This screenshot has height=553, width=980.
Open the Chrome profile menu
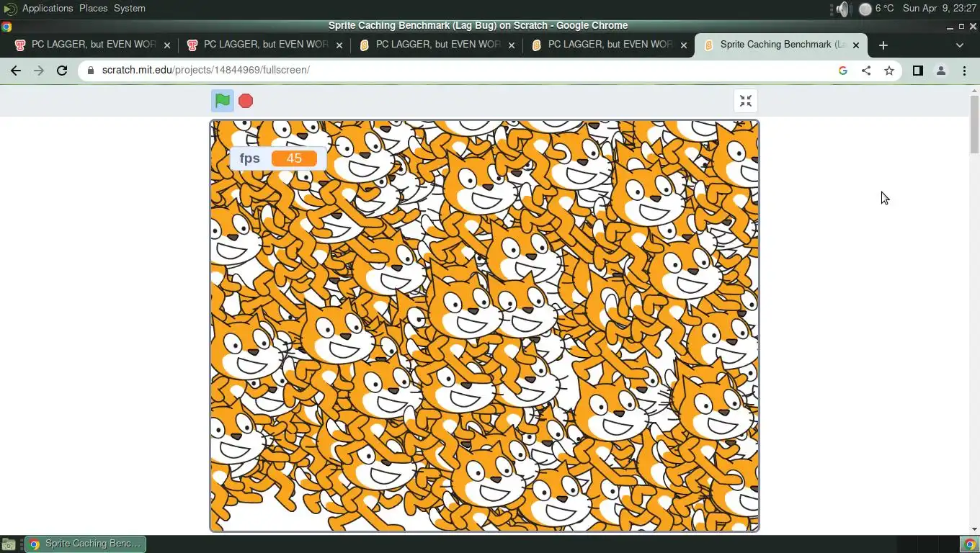[x=941, y=71]
